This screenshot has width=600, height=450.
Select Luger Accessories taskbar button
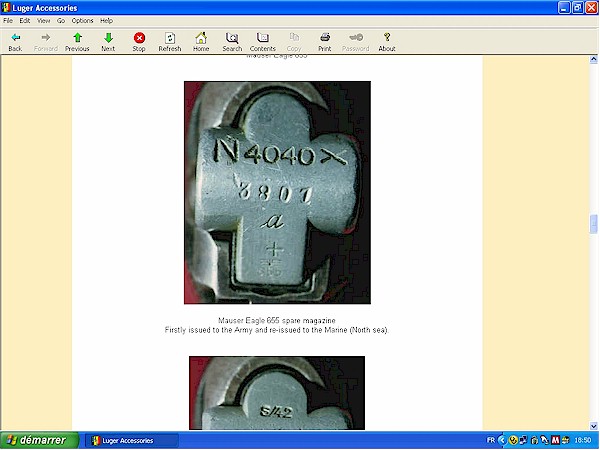(x=131, y=440)
